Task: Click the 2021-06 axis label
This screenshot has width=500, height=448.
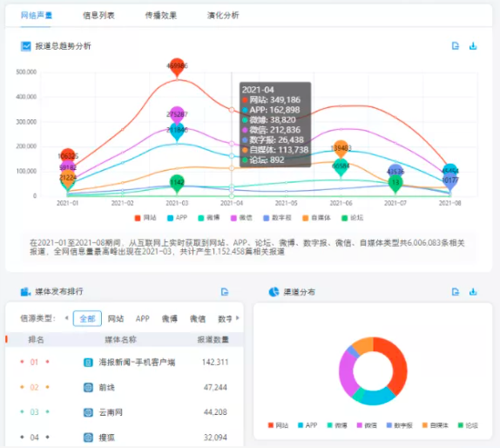Action: [x=341, y=203]
